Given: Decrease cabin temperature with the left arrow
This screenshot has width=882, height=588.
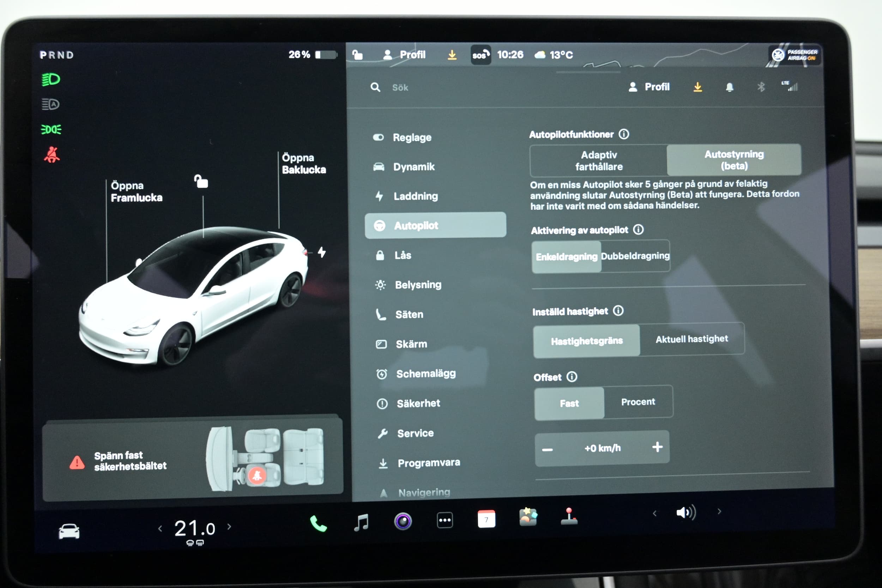Looking at the screenshot, I should point(160,529).
